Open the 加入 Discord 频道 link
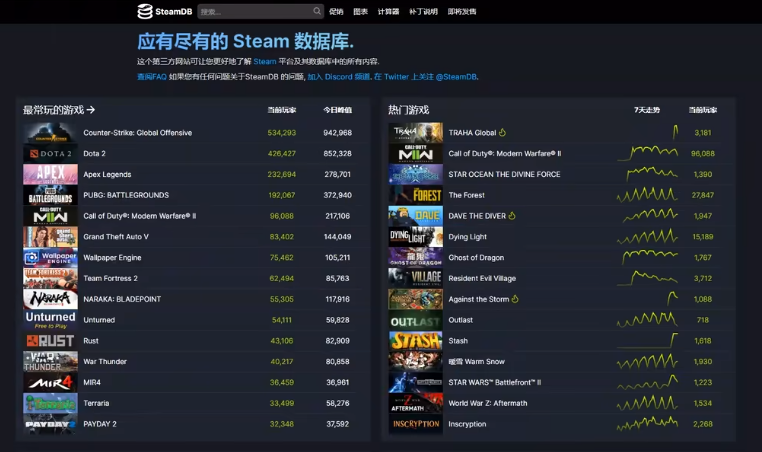 339,77
